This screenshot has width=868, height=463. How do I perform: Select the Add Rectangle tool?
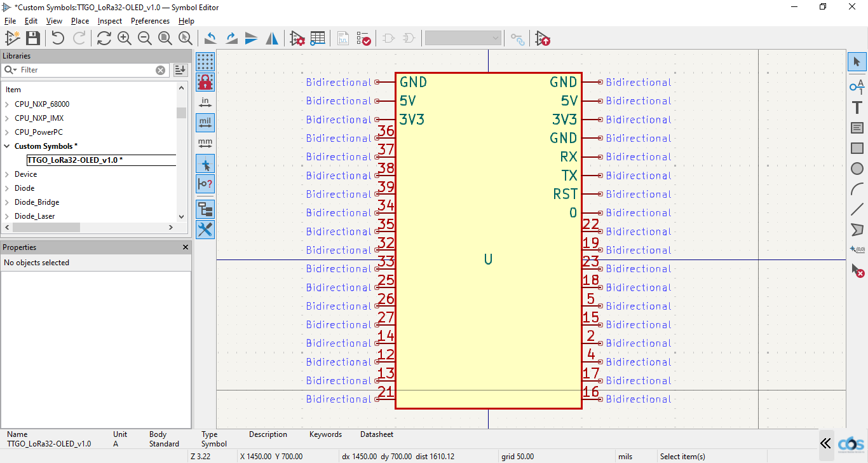click(857, 148)
